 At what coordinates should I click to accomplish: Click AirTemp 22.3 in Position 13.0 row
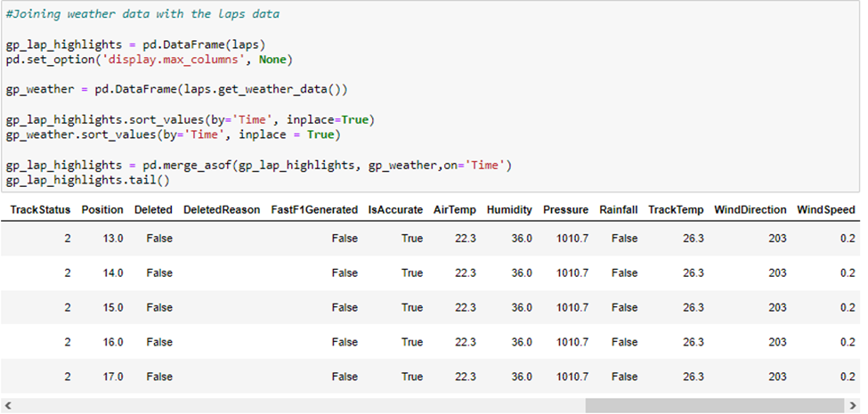[x=465, y=239]
